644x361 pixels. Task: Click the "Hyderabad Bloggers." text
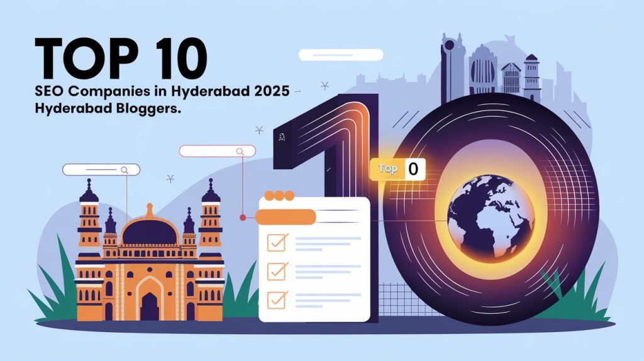108,109
